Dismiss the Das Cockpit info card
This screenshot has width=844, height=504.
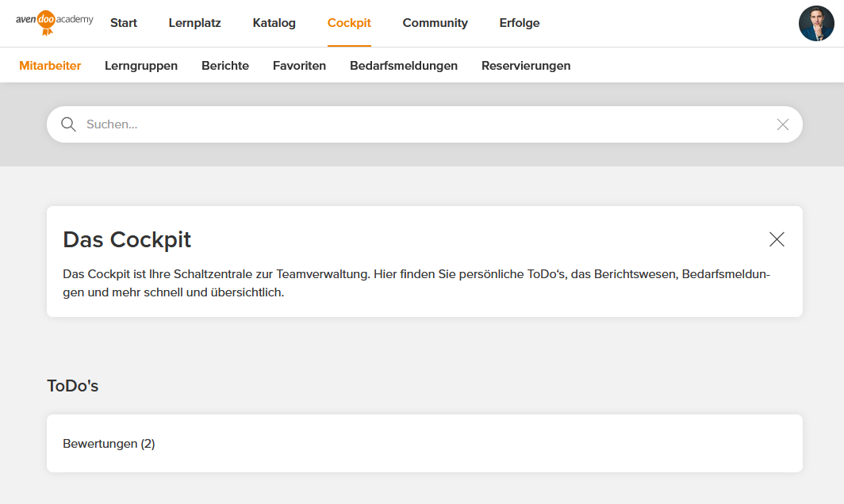tap(777, 239)
